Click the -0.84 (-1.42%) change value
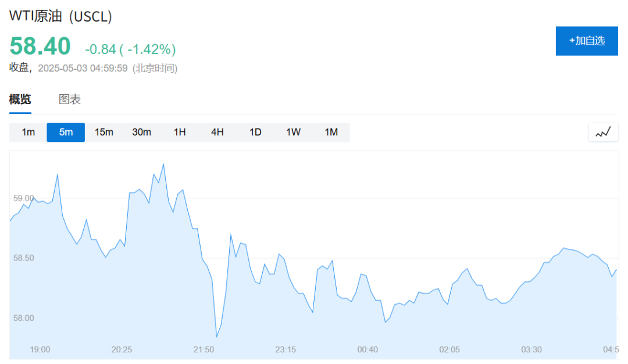The height and width of the screenshot is (364, 628). click(x=130, y=49)
